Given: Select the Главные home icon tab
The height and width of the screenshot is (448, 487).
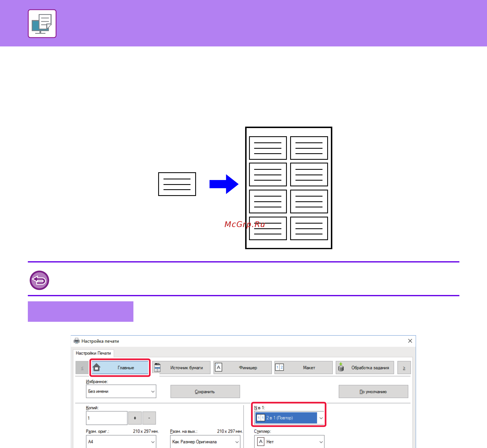Looking at the screenshot, I should click(x=120, y=368).
